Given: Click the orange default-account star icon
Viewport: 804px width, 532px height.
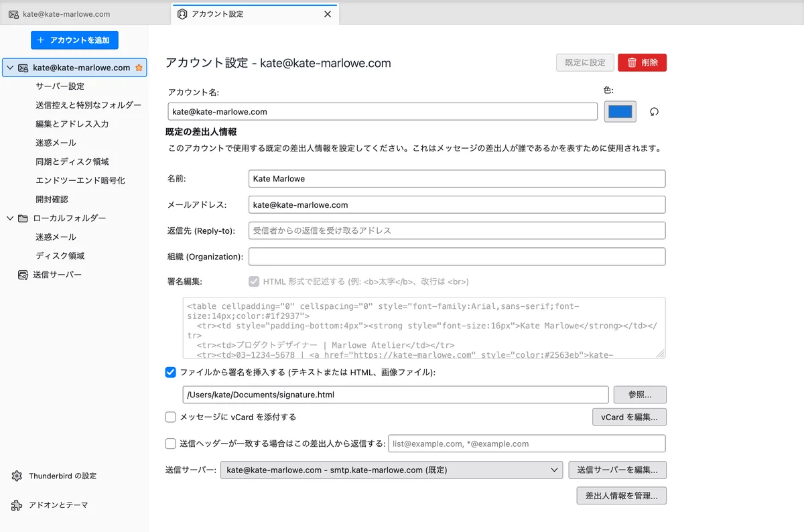Looking at the screenshot, I should tap(139, 68).
